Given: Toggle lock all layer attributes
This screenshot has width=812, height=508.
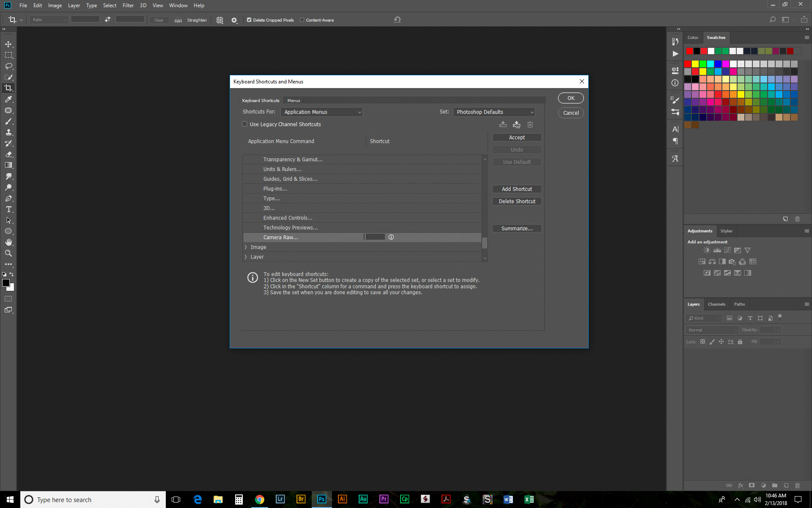Looking at the screenshot, I should [740, 342].
